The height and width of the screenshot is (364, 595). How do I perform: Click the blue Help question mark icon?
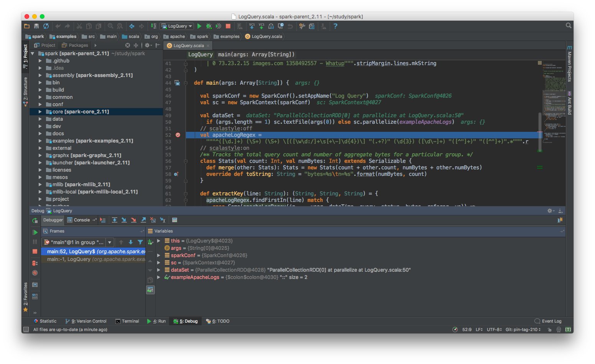(x=335, y=26)
